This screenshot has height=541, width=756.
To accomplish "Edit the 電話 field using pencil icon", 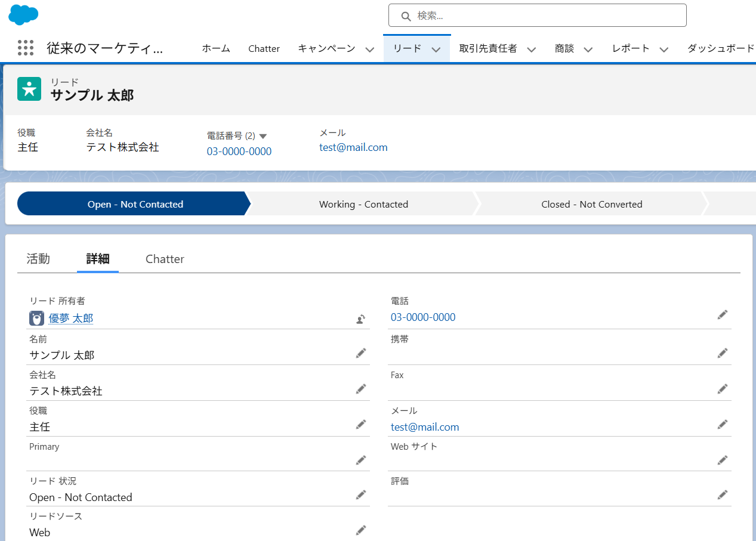I will coord(723,315).
